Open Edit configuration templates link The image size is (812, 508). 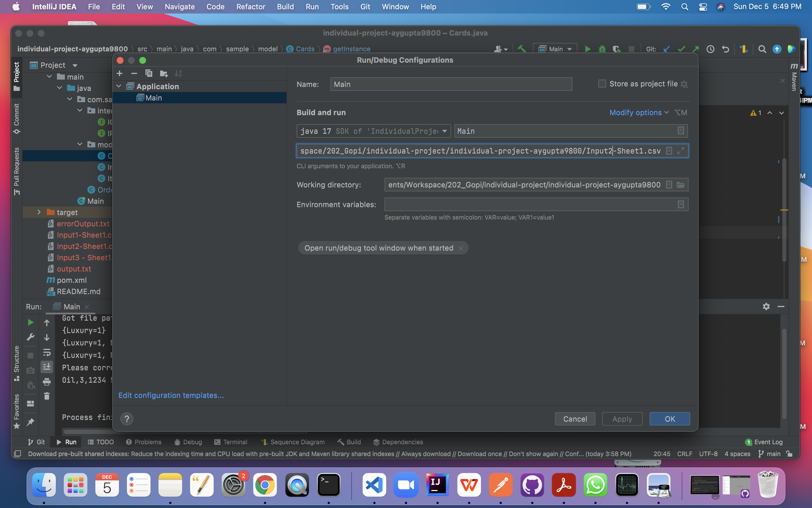(x=171, y=395)
